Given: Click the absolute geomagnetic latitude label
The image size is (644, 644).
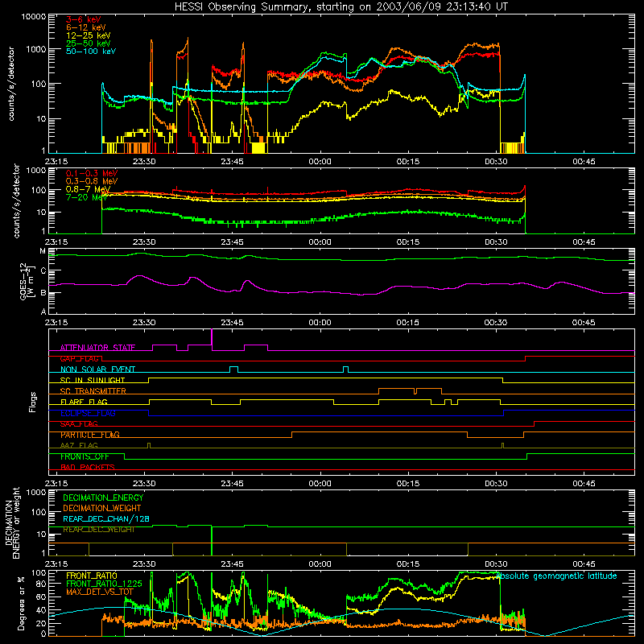Looking at the screenshot, I should pyautogui.click(x=556, y=576).
